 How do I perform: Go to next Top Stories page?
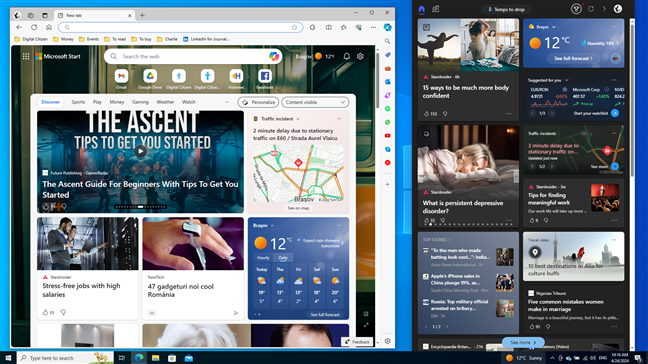pos(447,326)
